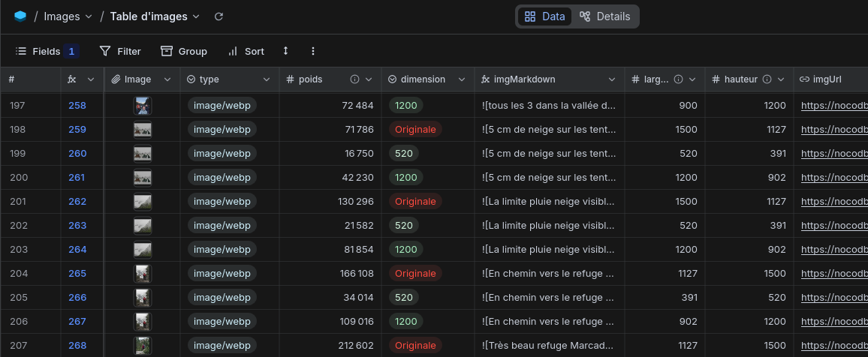Select image/webp type cell in row 203
Viewport: 868px width, 357px height.
tap(230, 249)
